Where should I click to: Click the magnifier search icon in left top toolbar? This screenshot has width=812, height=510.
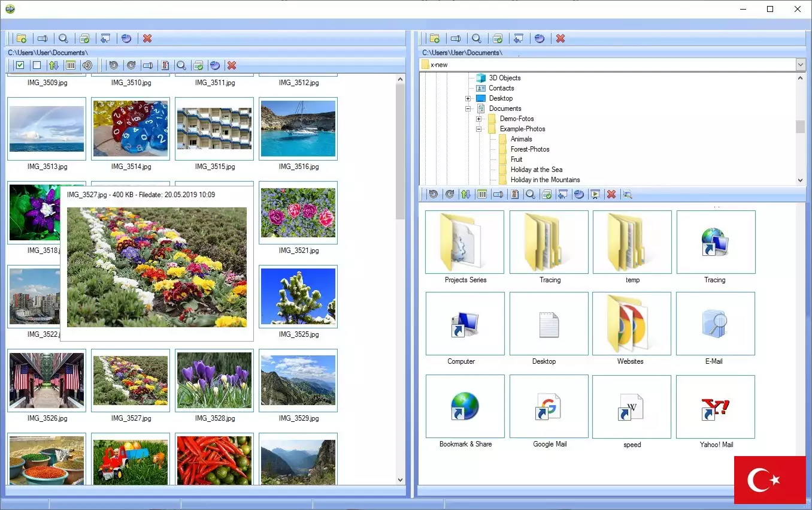point(63,38)
